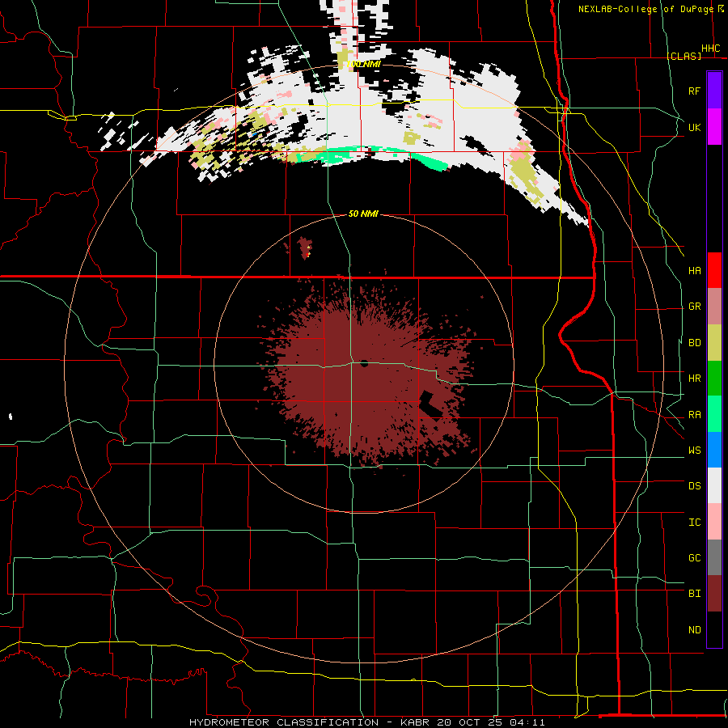Click the GC legend label
Screen dimensions: 728x728
click(694, 558)
